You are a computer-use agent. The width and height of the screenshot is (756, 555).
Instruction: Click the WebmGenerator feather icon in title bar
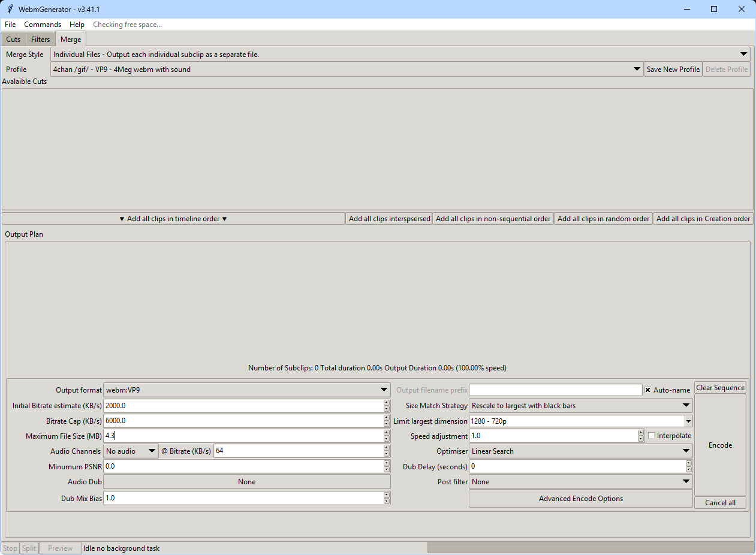10,9
